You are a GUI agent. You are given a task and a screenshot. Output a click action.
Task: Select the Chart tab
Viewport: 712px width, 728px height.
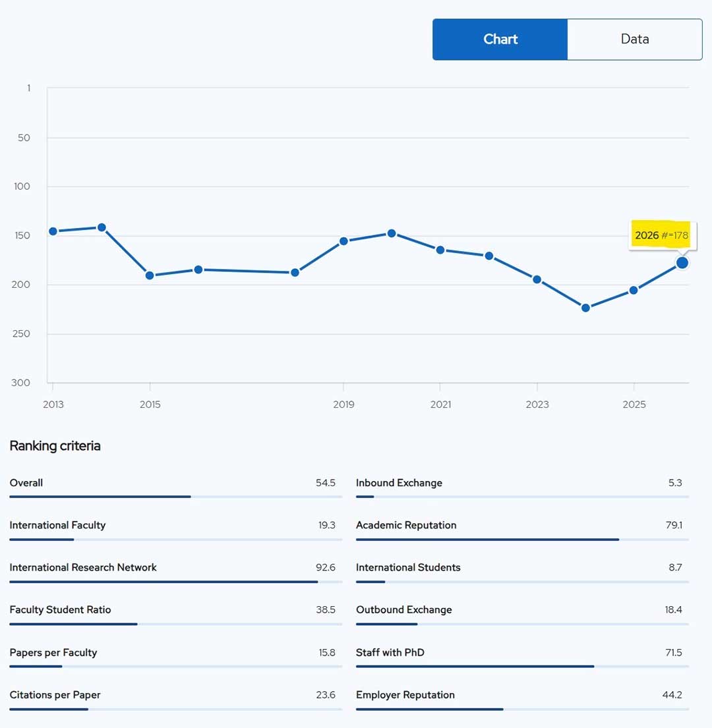point(500,40)
